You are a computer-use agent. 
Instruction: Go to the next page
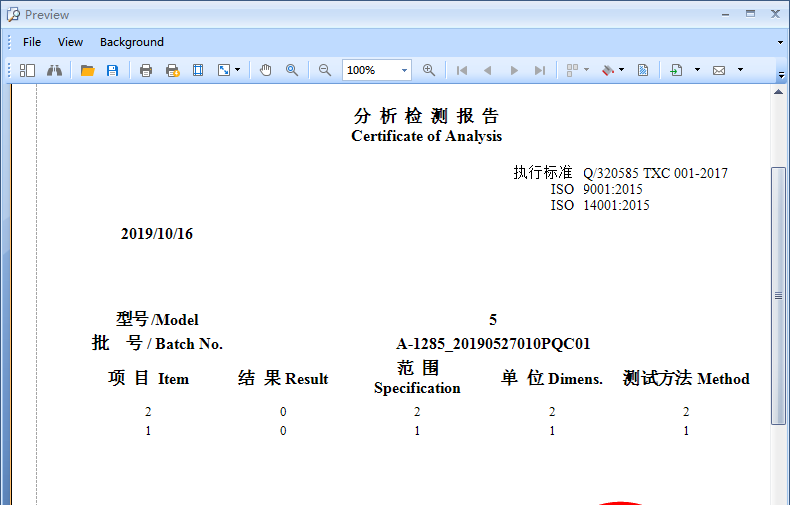click(x=514, y=70)
